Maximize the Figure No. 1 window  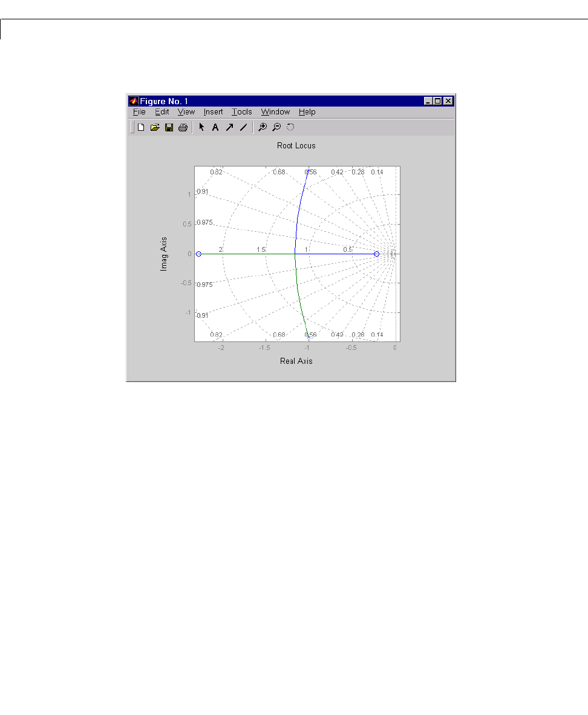pyautogui.click(x=438, y=101)
